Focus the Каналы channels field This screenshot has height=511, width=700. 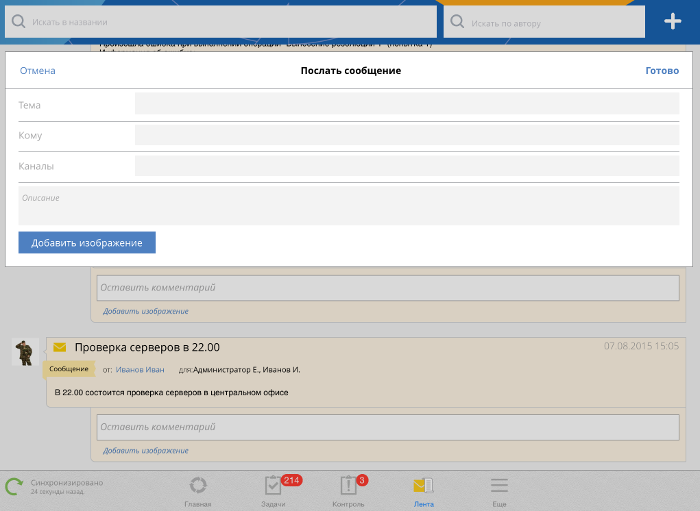click(x=406, y=166)
